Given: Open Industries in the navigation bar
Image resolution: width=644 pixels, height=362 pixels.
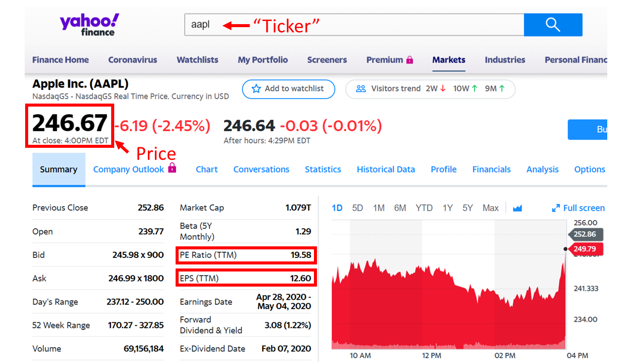Looking at the screenshot, I should pos(505,60).
